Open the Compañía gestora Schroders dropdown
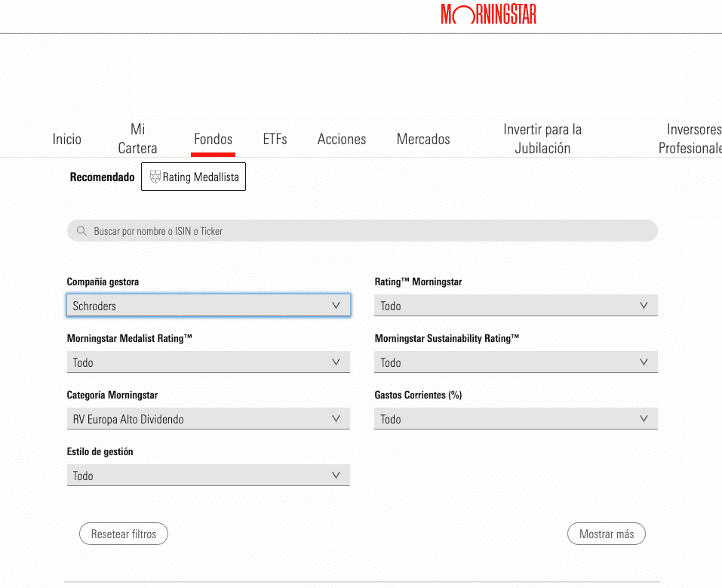 [x=208, y=305]
